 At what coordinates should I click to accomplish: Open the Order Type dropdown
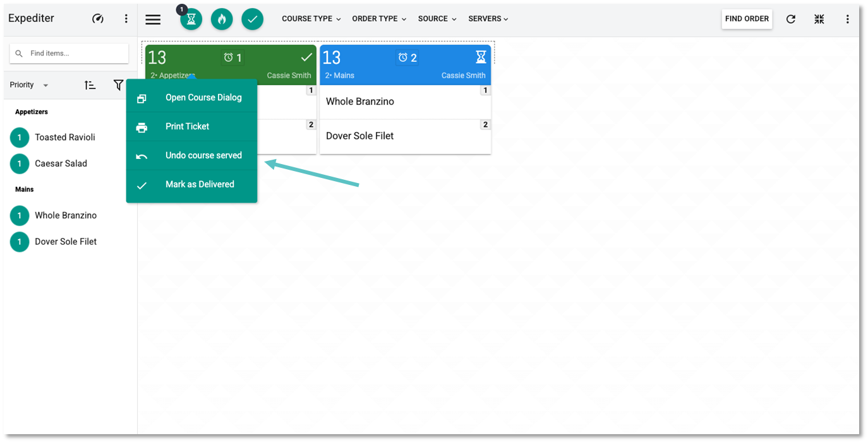(379, 19)
